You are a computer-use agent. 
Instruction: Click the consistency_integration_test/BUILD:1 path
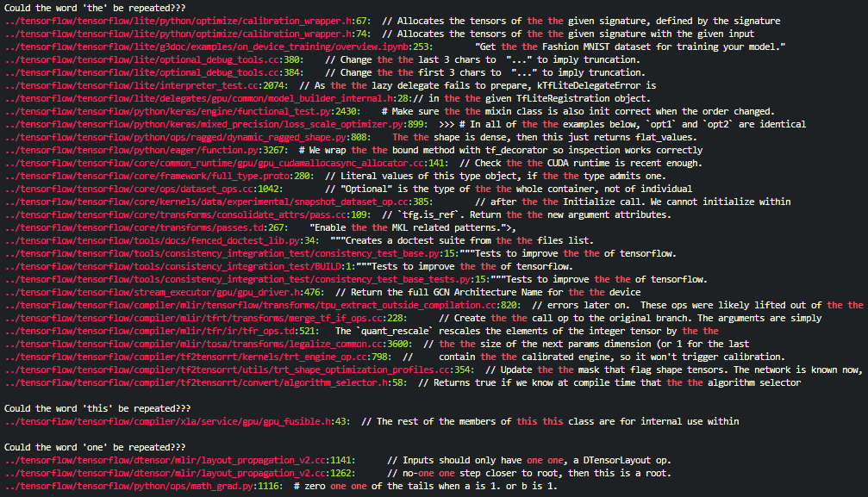click(x=178, y=266)
